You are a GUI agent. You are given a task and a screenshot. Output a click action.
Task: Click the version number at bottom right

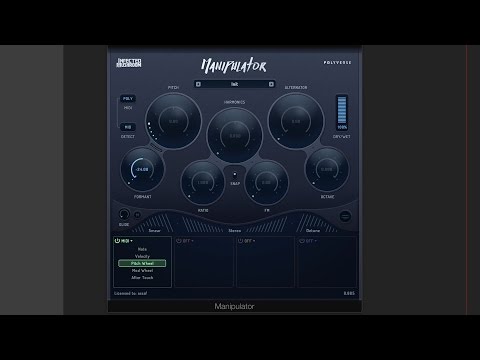pos(349,293)
